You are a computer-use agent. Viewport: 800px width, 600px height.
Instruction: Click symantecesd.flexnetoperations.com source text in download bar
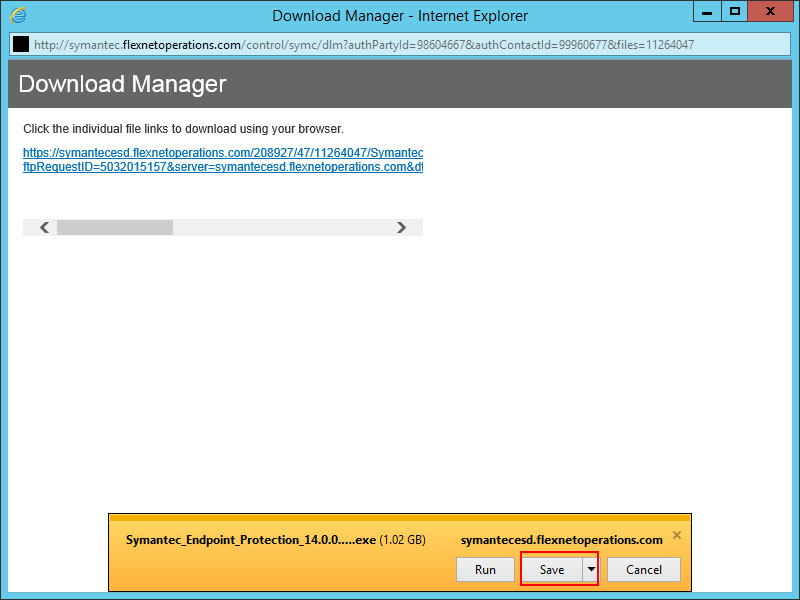(x=562, y=540)
